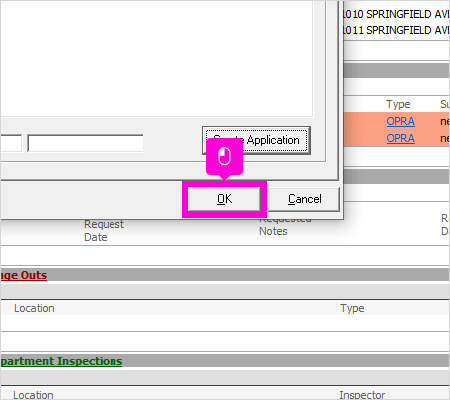Viewport: 450px width, 400px height.
Task: Click the Create Application button
Action: click(256, 140)
